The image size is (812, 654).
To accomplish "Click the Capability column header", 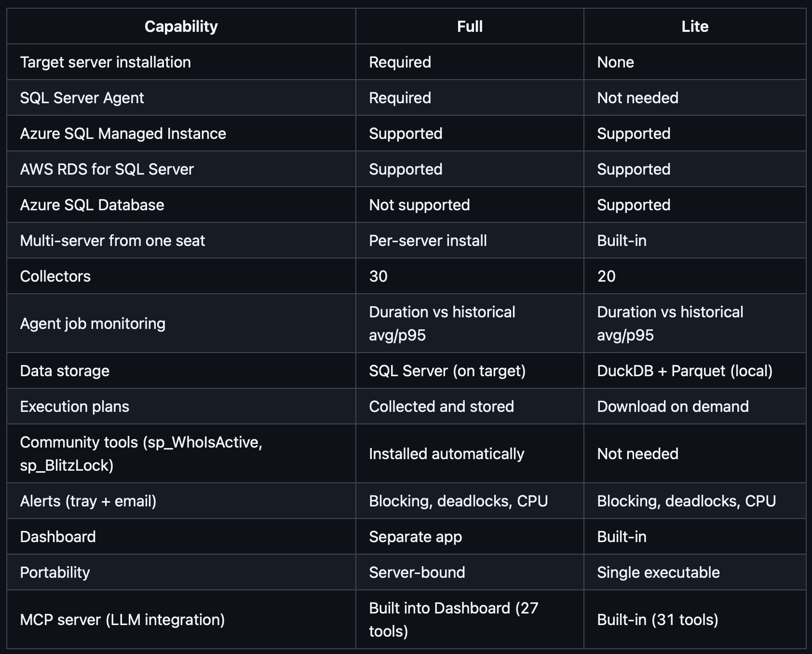I will [181, 27].
